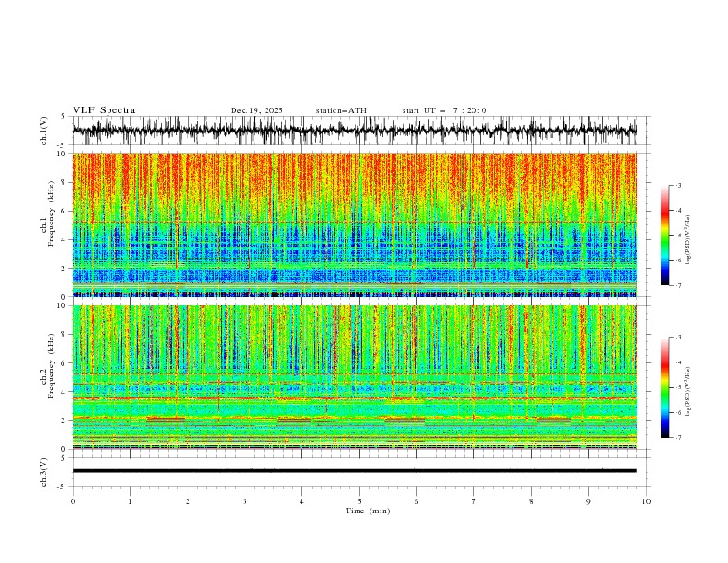Image resolution: width=728 pixels, height=563 pixels.
Task: Click the '6' minute tick on the time axis
Action: (x=416, y=501)
